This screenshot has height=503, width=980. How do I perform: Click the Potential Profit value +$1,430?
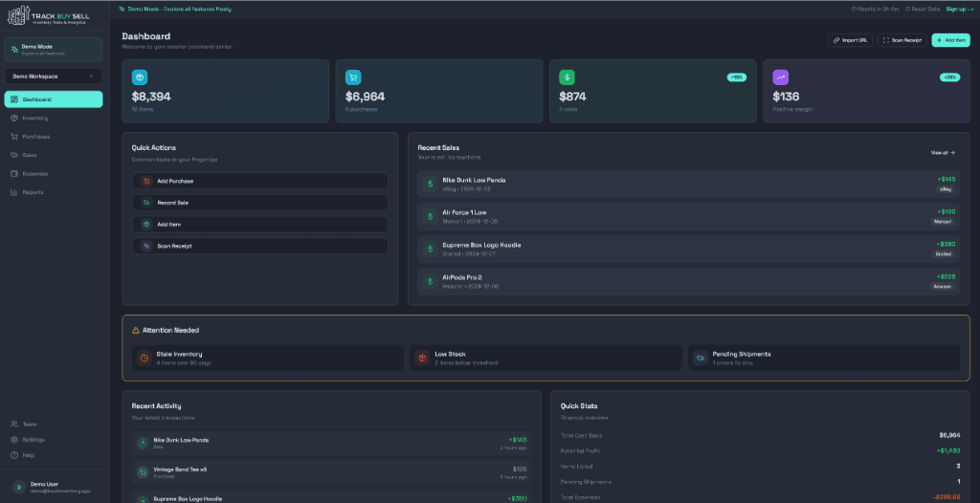tap(948, 450)
